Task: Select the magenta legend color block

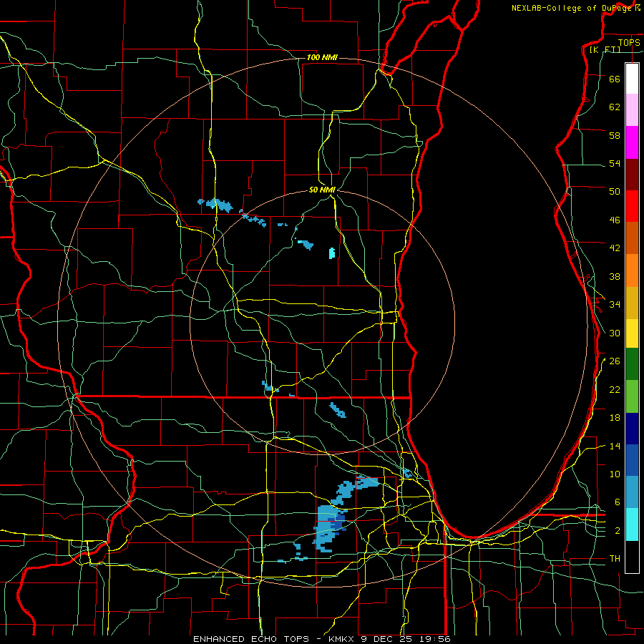Action: (x=632, y=142)
